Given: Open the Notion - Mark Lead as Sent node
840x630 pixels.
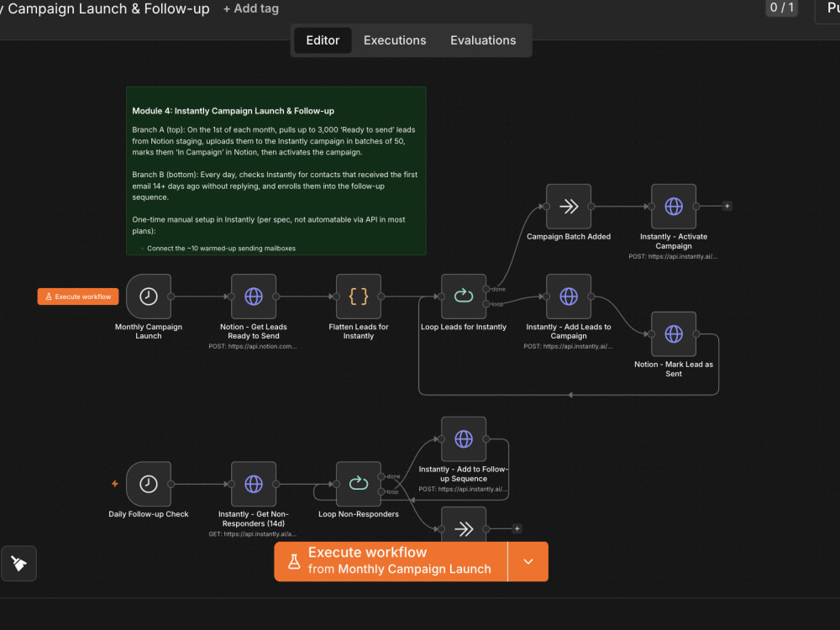Looking at the screenshot, I should click(x=674, y=333).
